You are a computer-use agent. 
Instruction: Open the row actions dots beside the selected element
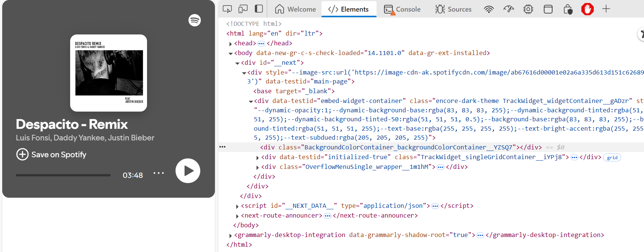coord(222,147)
